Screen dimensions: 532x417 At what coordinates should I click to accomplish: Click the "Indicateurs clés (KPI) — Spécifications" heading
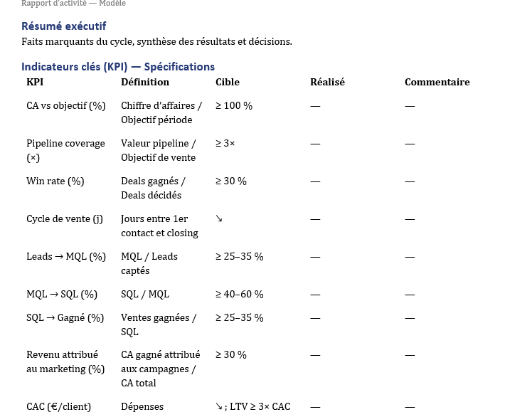click(118, 66)
